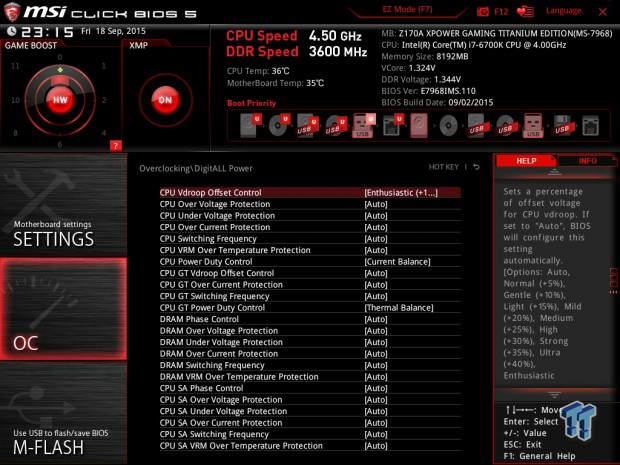Select the legacy USB hard disk boot icon

[x=477, y=126]
